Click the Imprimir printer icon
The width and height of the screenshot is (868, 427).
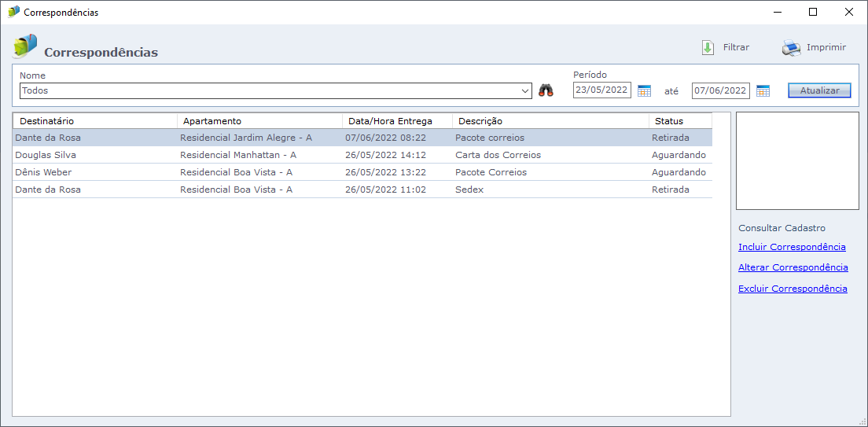(x=791, y=48)
